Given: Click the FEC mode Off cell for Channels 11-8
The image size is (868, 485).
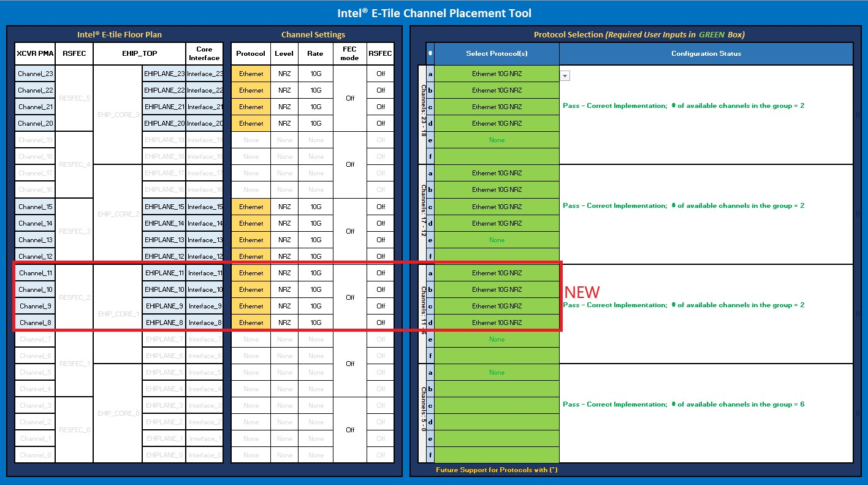Looking at the screenshot, I should (x=350, y=297).
